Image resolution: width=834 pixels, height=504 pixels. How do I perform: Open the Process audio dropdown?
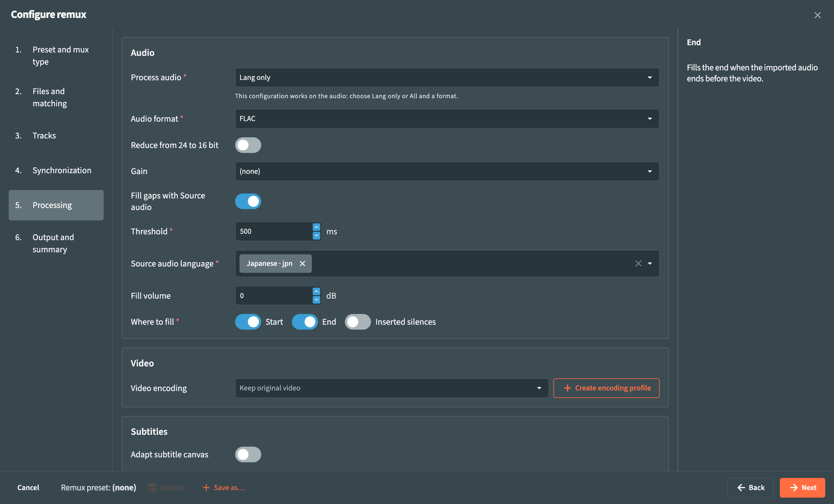pyautogui.click(x=447, y=77)
